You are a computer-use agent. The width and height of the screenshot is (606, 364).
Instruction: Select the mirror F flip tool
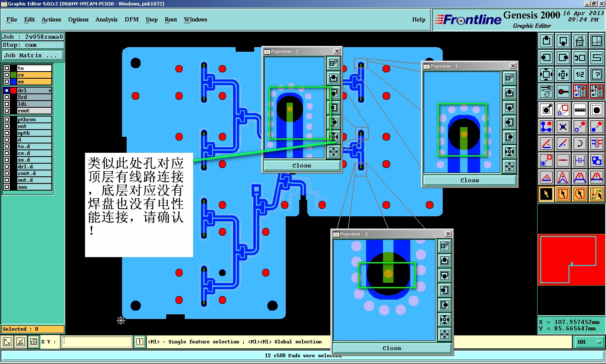[x=597, y=143]
